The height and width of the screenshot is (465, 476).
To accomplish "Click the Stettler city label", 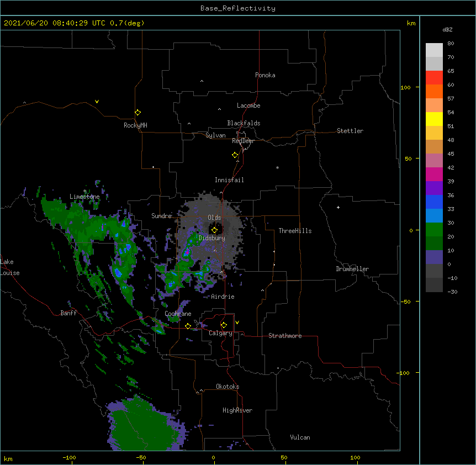I will coord(350,131).
